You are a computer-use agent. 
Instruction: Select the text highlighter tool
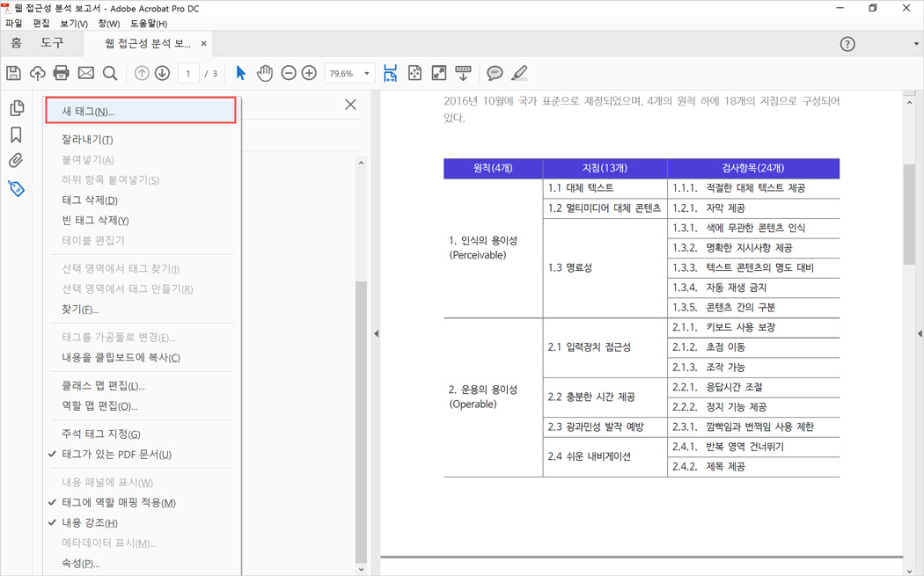pyautogui.click(x=519, y=73)
